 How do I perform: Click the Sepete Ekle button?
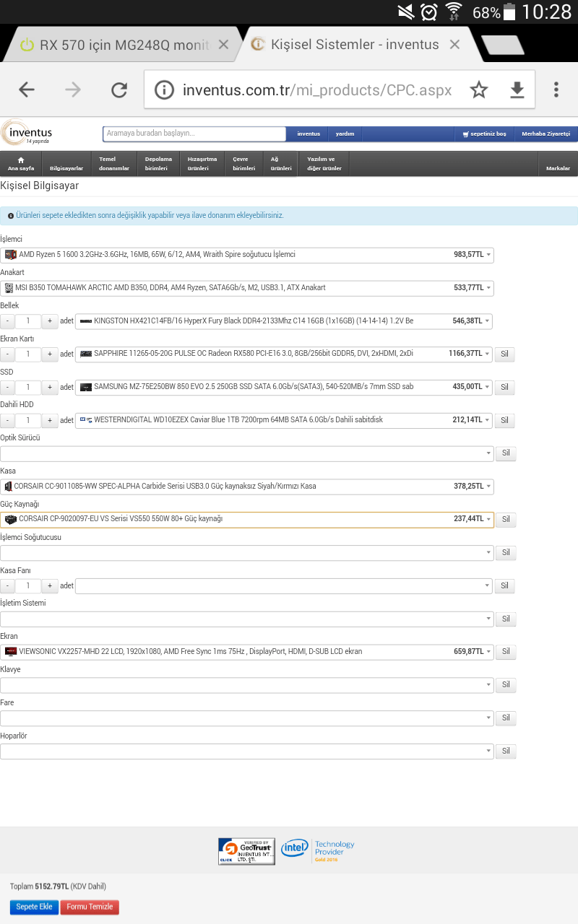tap(33, 907)
